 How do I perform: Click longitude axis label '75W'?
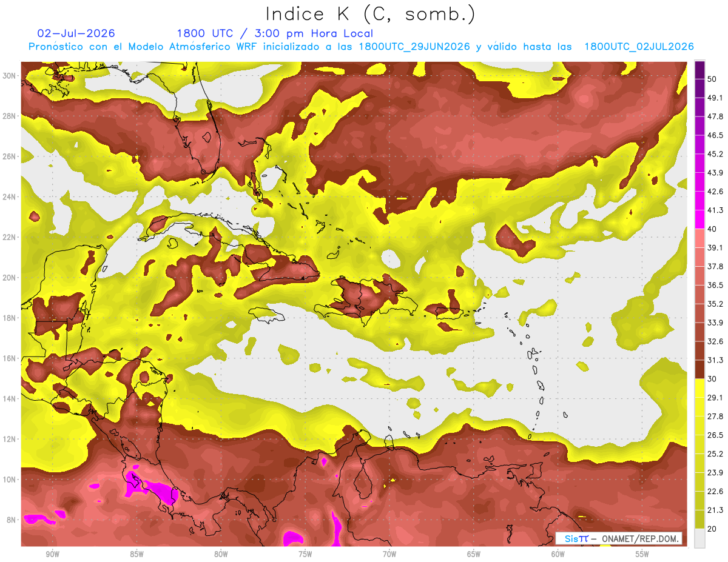[305, 554]
